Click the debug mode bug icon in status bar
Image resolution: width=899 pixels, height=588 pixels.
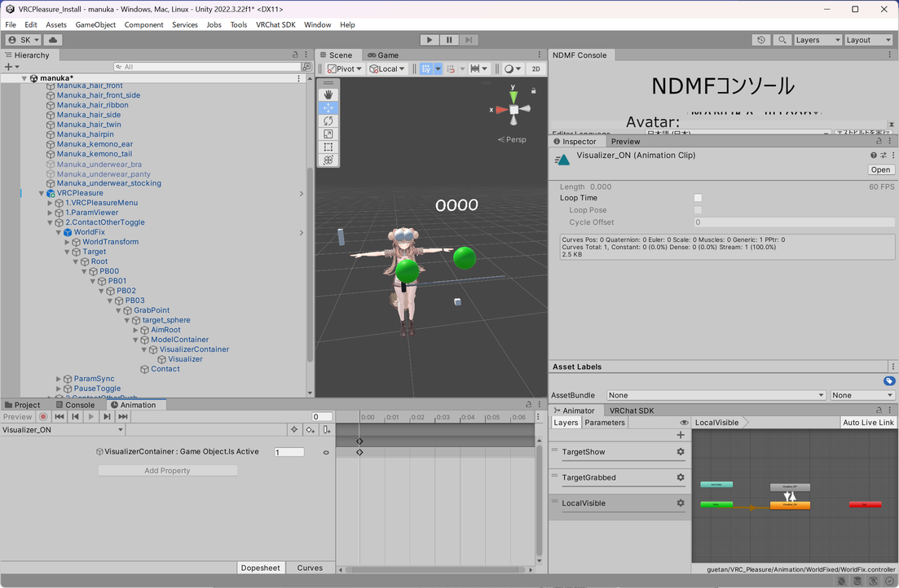click(841, 581)
